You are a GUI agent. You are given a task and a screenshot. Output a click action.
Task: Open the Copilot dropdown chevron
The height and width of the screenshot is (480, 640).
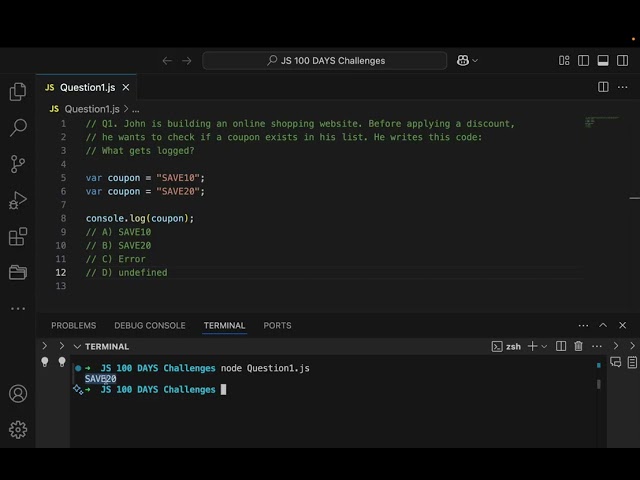click(475, 61)
